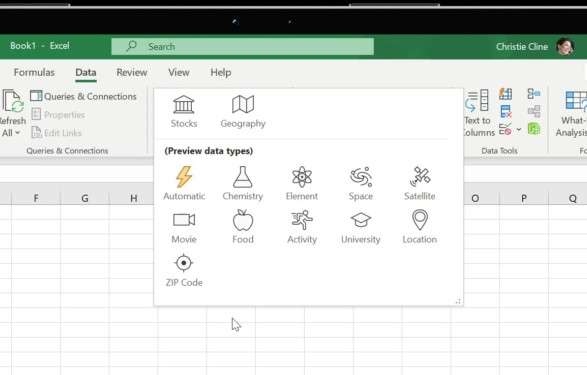
Task: Click the data types gallery resize handle
Action: [458, 301]
